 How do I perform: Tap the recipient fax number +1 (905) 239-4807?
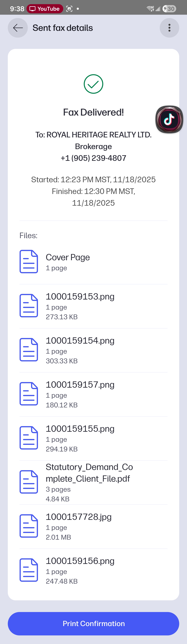pyautogui.click(x=93, y=158)
